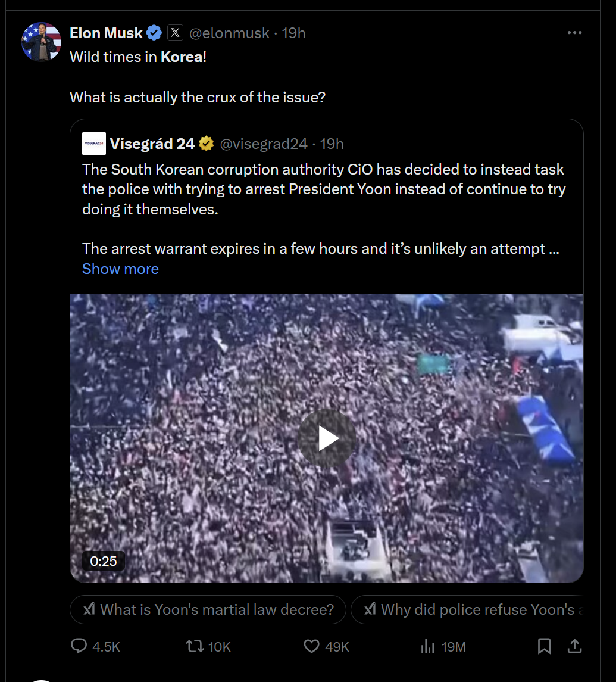Open the more options ellipsis menu
616x682 pixels.
[574, 33]
